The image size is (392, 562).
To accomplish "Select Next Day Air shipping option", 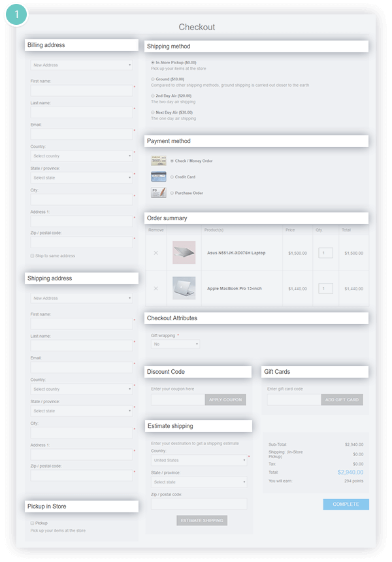I will tap(153, 112).
